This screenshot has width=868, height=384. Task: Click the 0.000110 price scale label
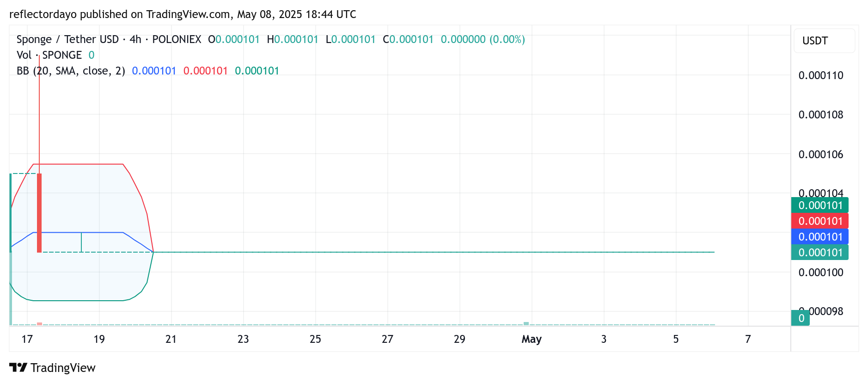(x=821, y=75)
